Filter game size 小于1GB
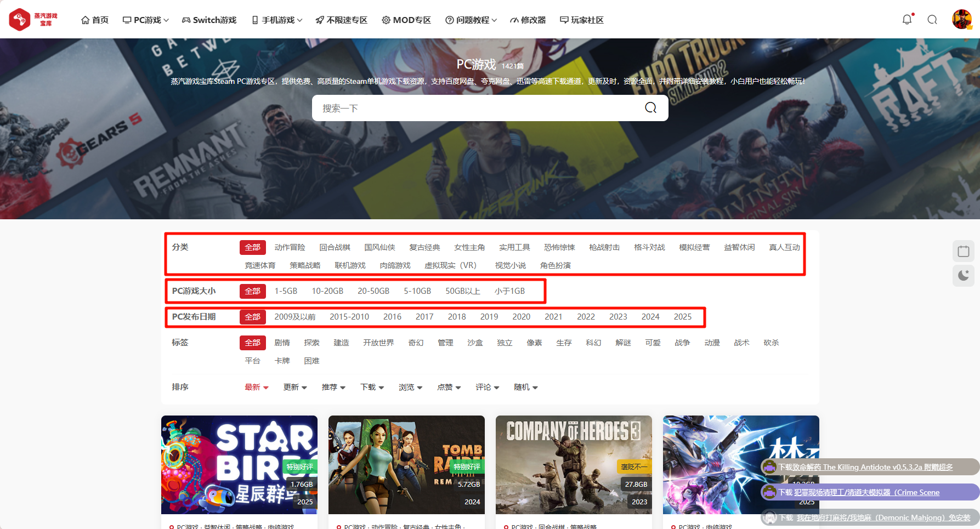Image resolution: width=980 pixels, height=529 pixels. pos(509,291)
